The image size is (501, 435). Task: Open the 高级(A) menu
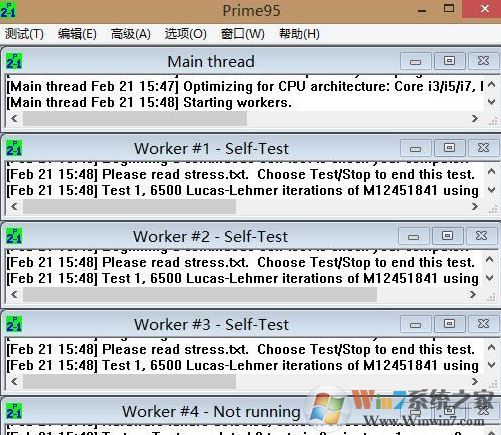pyautogui.click(x=130, y=34)
